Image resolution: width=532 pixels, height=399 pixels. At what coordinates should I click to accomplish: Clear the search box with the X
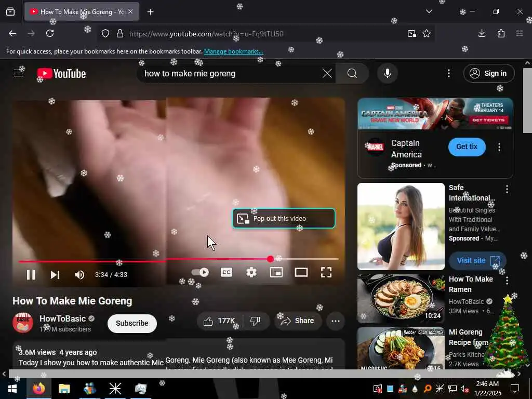pyautogui.click(x=327, y=73)
